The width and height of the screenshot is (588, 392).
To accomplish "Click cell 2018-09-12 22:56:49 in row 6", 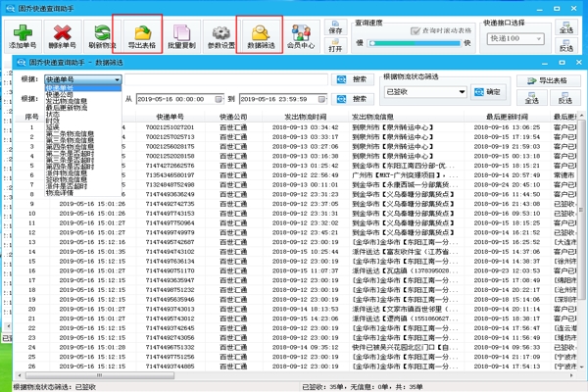I will (x=305, y=175).
